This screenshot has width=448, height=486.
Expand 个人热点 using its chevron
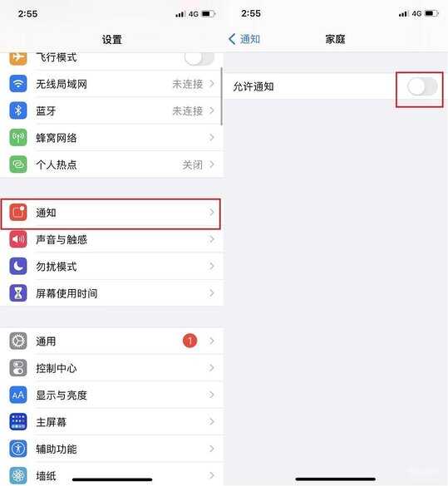coord(212,164)
